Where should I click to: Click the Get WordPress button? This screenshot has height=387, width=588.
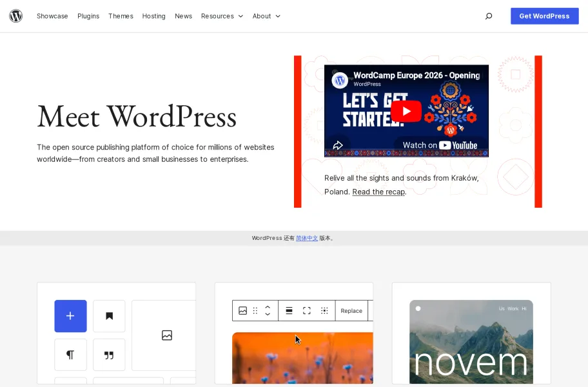[545, 16]
